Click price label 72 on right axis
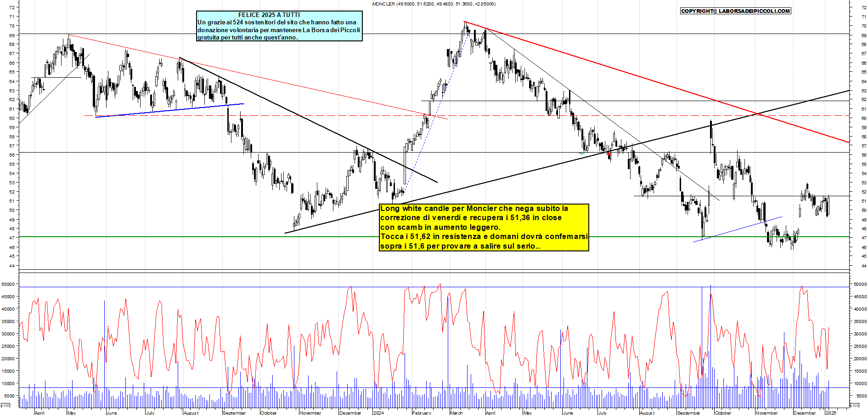The height and width of the screenshot is (415, 868). pyautogui.click(x=864, y=7)
